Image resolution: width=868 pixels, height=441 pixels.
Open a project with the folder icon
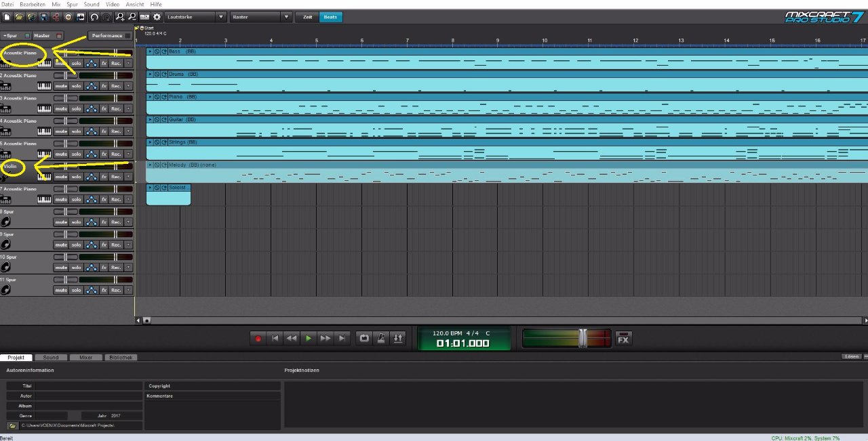(x=19, y=16)
